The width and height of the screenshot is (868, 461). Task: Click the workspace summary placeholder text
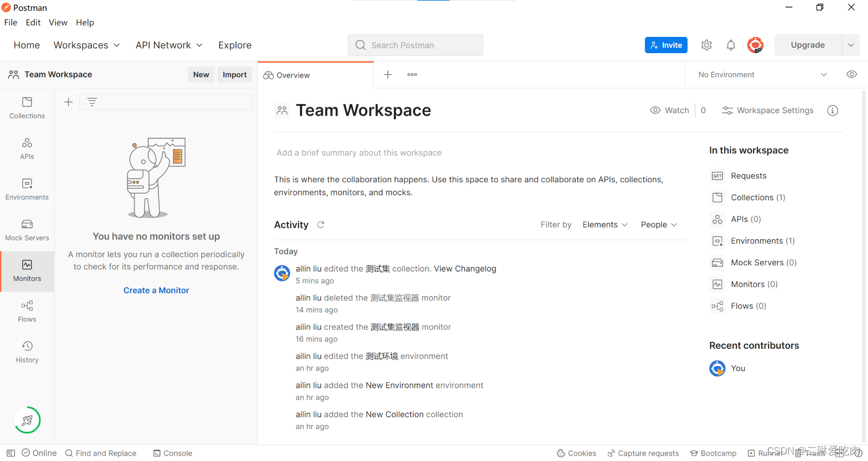coord(359,153)
